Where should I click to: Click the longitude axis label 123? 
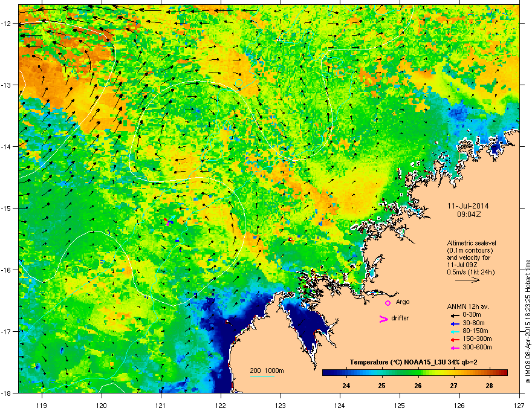point(281,405)
